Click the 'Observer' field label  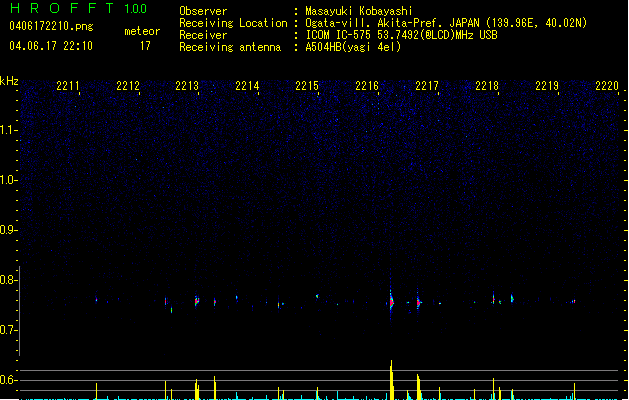[203, 11]
